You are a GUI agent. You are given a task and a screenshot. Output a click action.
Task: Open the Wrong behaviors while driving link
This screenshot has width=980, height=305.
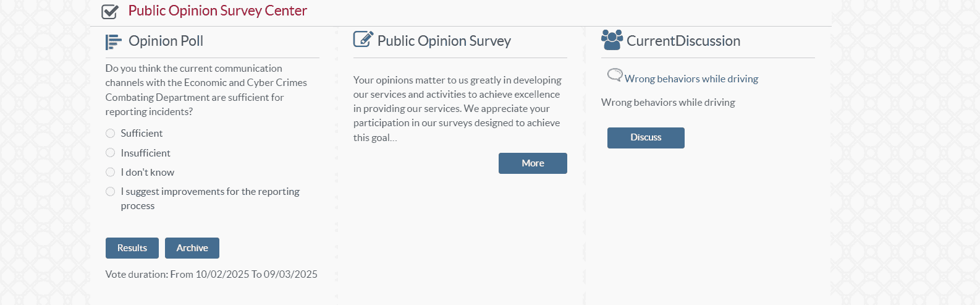(x=691, y=79)
